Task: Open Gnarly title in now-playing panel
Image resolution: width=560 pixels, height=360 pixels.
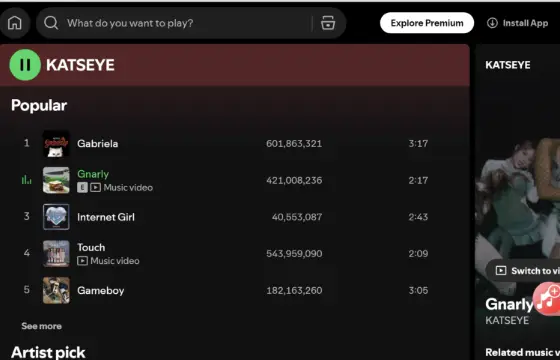Action: 509,304
